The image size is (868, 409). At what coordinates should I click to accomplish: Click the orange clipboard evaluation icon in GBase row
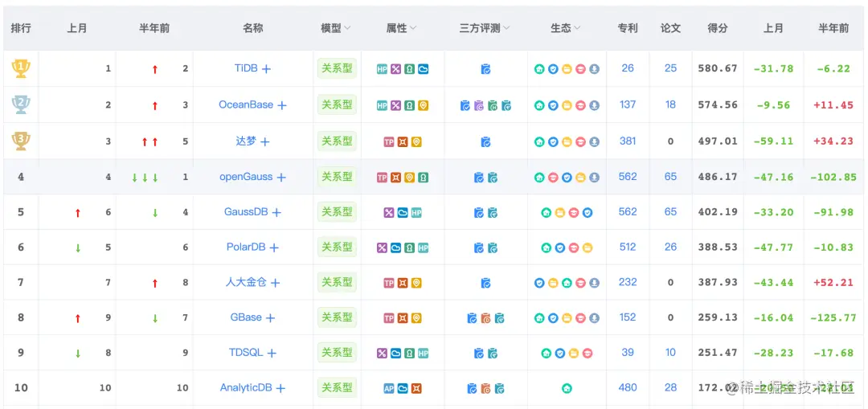point(485,318)
